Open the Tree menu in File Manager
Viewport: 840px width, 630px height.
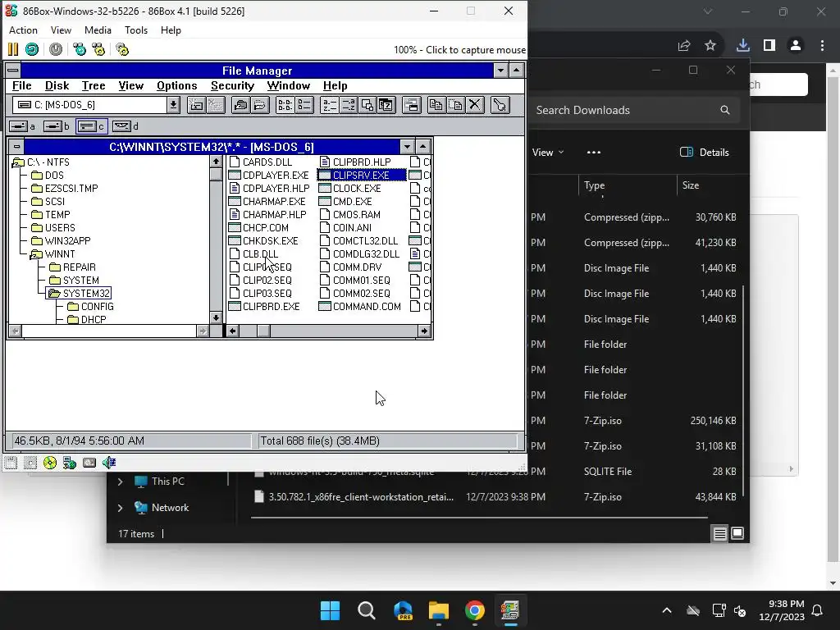[94, 85]
